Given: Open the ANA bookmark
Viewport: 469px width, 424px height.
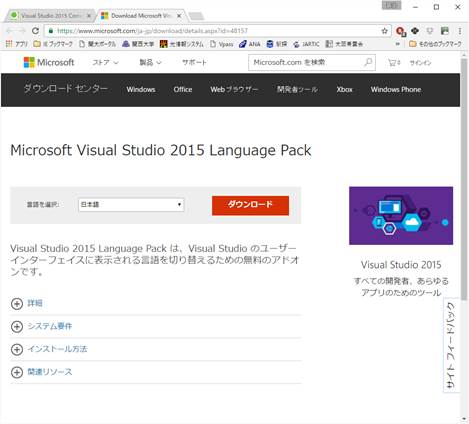Looking at the screenshot, I should pyautogui.click(x=250, y=44).
